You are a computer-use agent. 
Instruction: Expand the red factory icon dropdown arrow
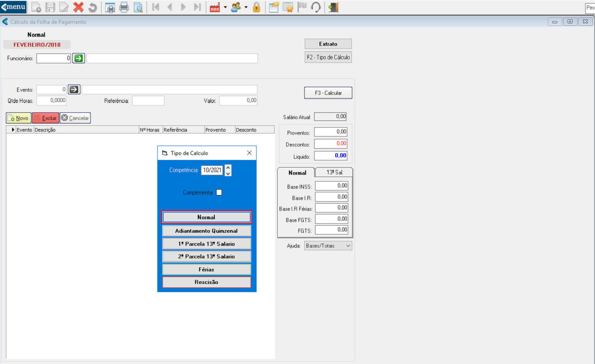225,7
